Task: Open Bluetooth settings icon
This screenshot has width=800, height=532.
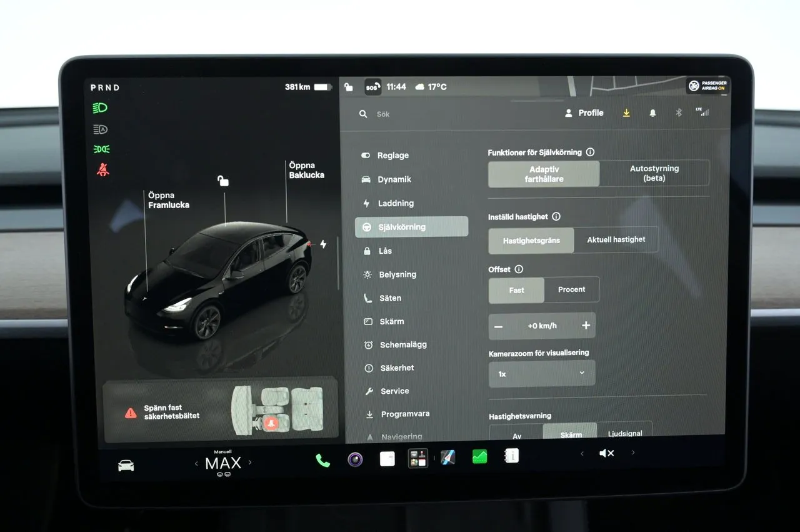Action: (678, 113)
